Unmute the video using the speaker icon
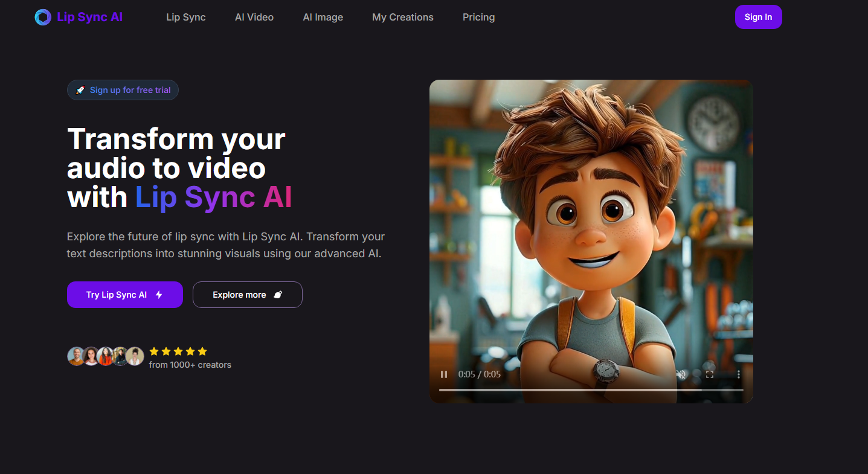This screenshot has height=474, width=868. pyautogui.click(x=681, y=374)
